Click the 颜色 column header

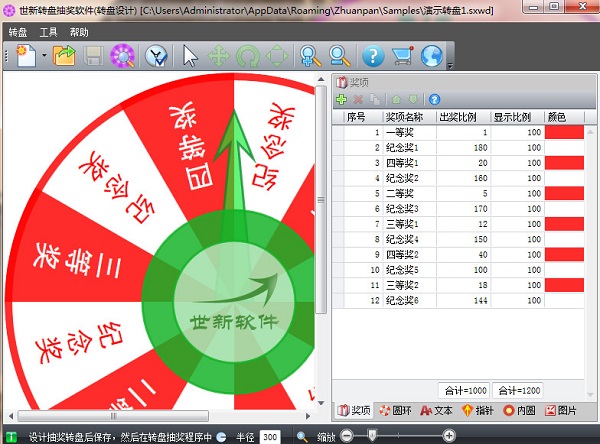click(x=564, y=117)
